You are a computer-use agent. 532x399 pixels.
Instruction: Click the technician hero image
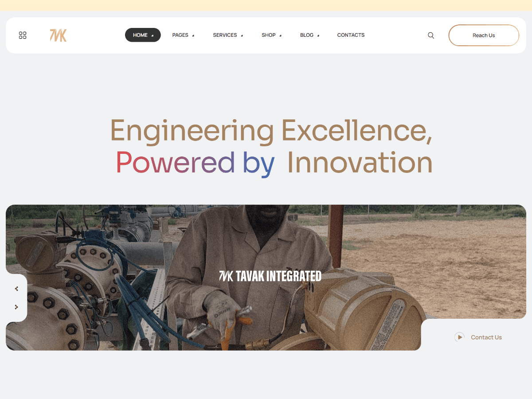(x=266, y=278)
